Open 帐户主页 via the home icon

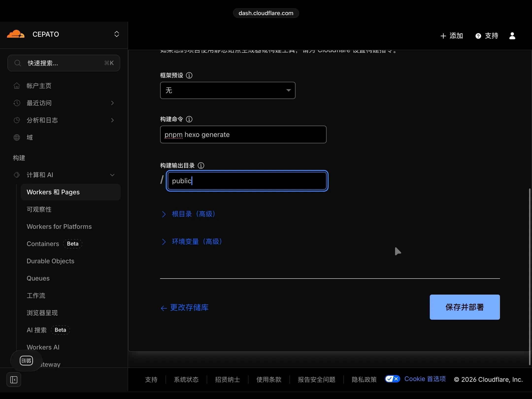(x=17, y=85)
